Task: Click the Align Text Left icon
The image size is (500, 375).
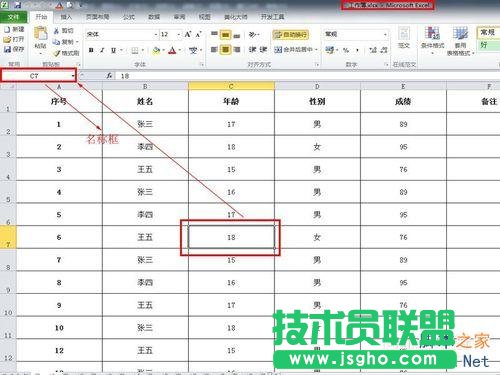Action: [214, 50]
